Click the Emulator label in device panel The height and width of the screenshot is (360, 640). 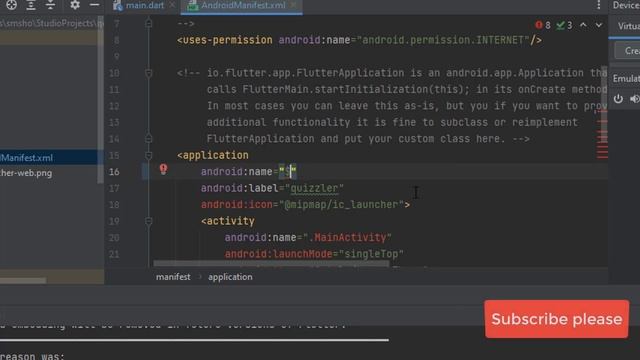click(x=626, y=78)
